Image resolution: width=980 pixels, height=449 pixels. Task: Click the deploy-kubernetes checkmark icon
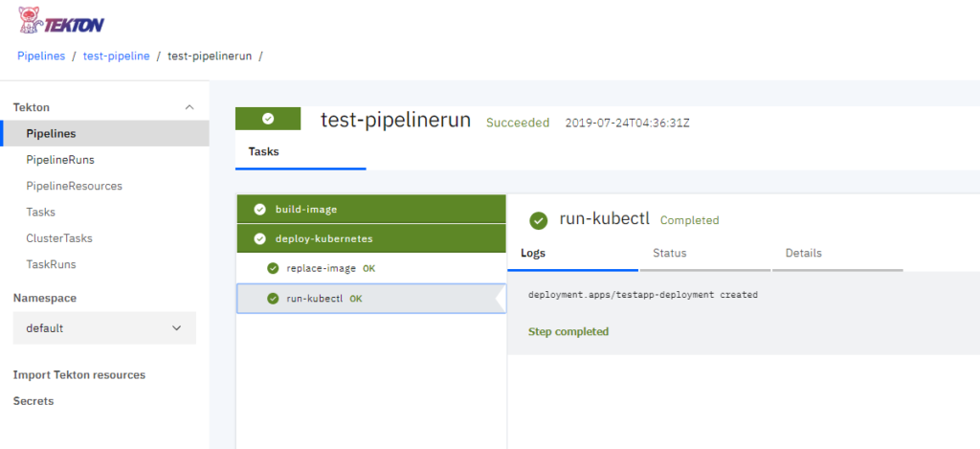pos(260,239)
